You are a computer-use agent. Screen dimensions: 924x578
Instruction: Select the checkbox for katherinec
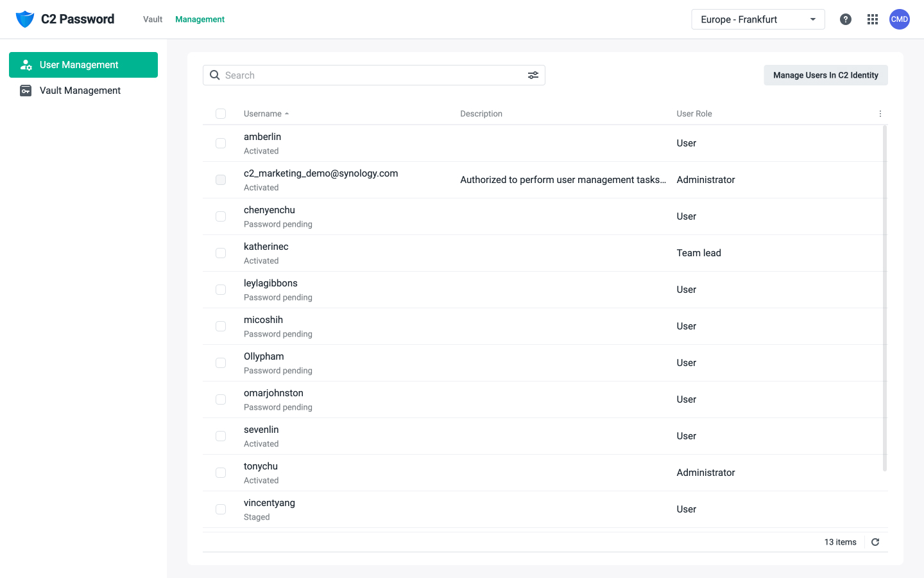(221, 252)
